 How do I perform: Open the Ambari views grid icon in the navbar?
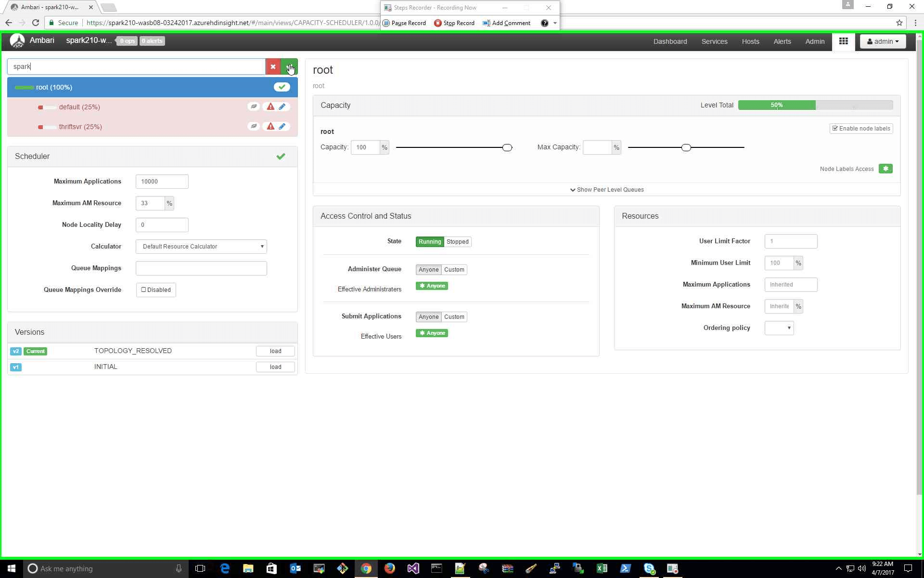click(843, 41)
